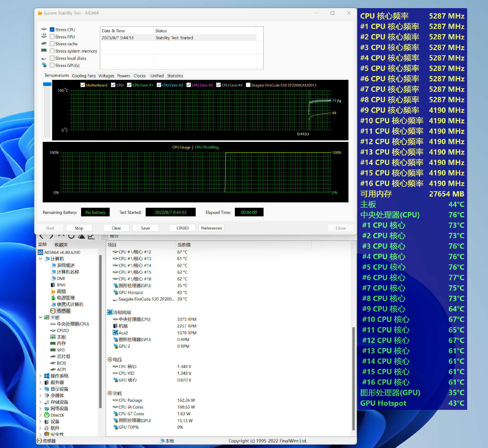Click the back arrow toolbar icon
Screen dimensions: 488x448
[41, 237]
